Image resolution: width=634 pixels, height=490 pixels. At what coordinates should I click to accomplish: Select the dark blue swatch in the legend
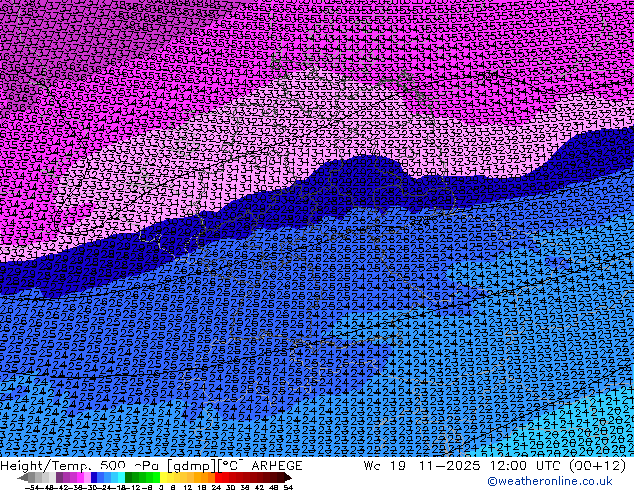coord(94,478)
